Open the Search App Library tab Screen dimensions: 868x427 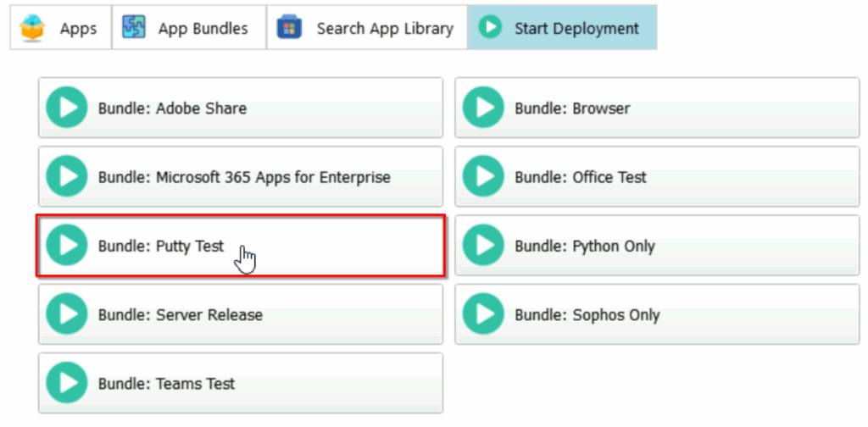368,28
